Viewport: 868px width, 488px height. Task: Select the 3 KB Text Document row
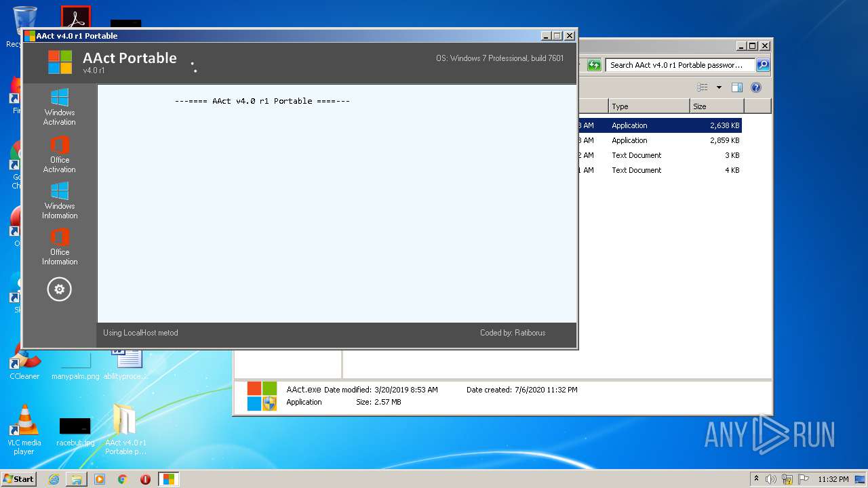659,155
